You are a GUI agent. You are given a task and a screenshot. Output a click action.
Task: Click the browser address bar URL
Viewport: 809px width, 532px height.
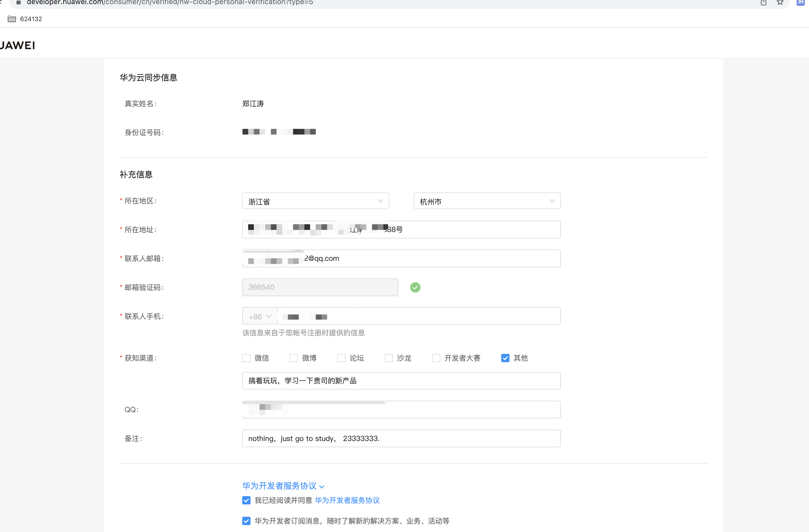pyautogui.click(x=170, y=3)
